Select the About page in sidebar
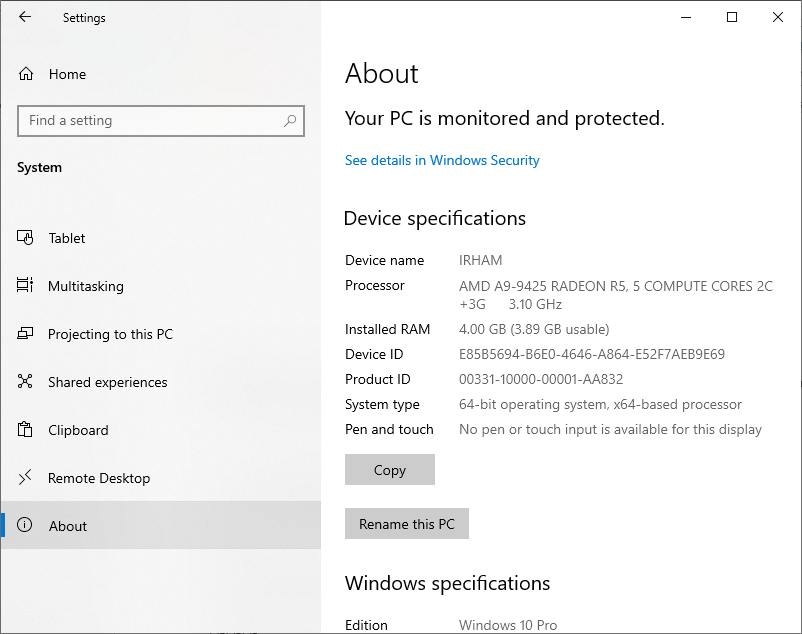Screen dimensions: 802x634 pos(161,525)
